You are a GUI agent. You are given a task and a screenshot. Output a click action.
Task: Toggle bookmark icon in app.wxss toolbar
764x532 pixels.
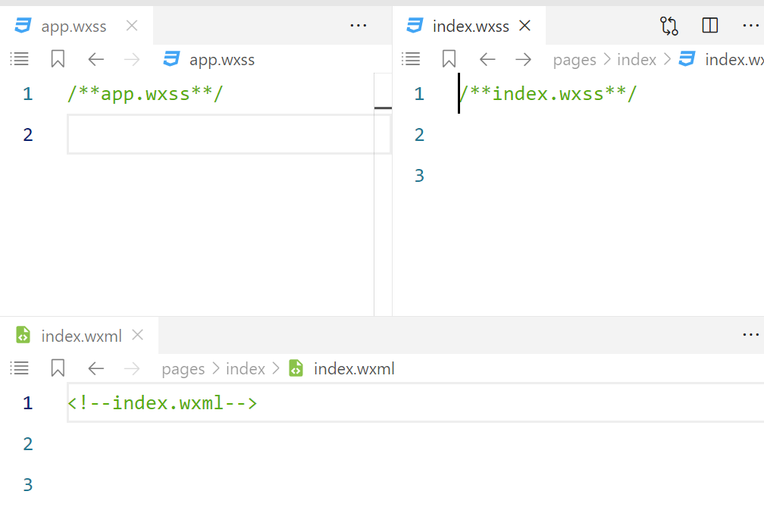58,59
